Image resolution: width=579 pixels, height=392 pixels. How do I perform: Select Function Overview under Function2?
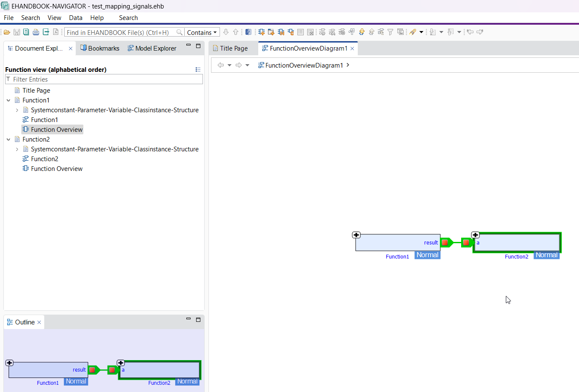pyautogui.click(x=57, y=169)
